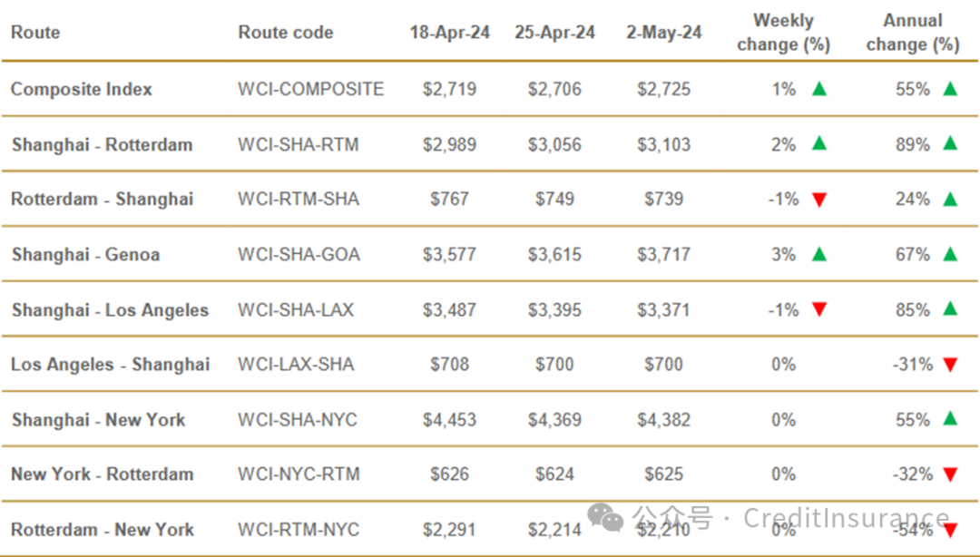Click the 2-May-24 column header
This screenshot has height=557, width=980.
click(663, 33)
